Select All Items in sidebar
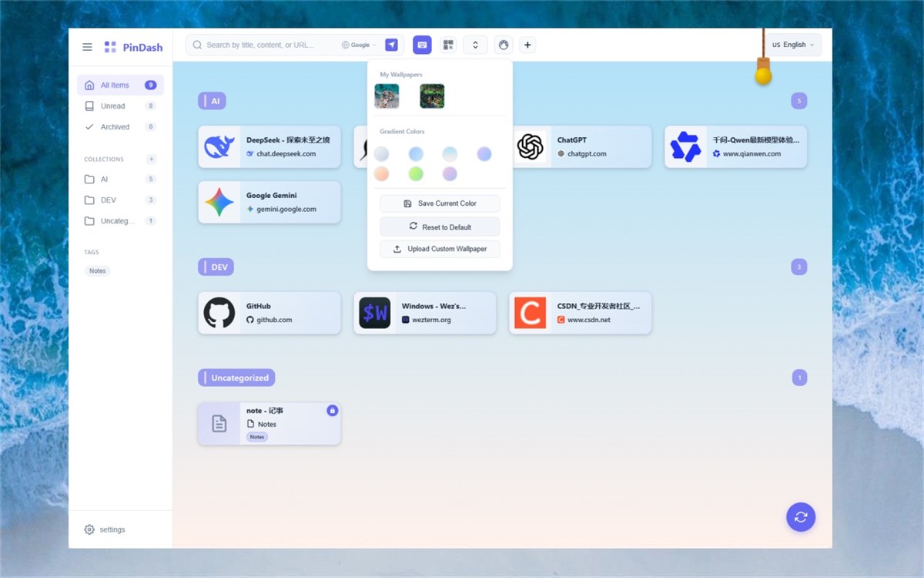This screenshot has height=578, width=924. (120, 85)
